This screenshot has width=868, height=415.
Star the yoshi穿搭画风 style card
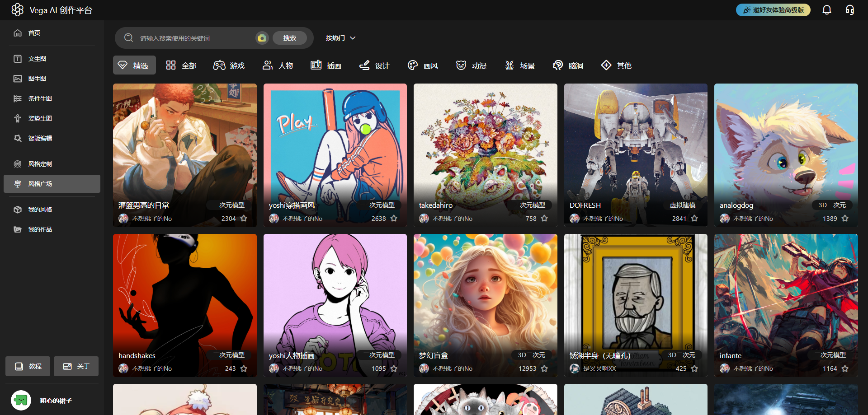coord(394,219)
